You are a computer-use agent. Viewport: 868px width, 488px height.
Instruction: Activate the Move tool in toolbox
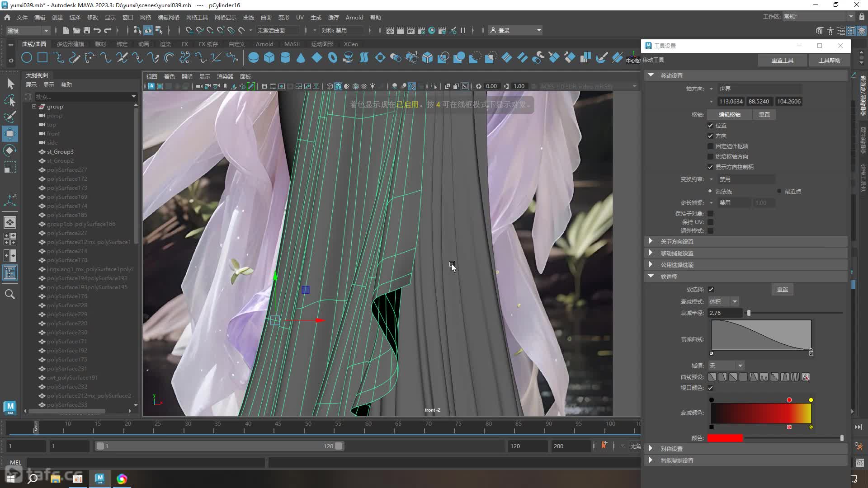10,134
